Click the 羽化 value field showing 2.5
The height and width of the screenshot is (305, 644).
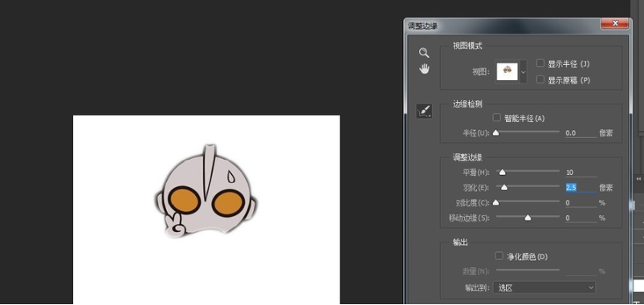click(581, 188)
